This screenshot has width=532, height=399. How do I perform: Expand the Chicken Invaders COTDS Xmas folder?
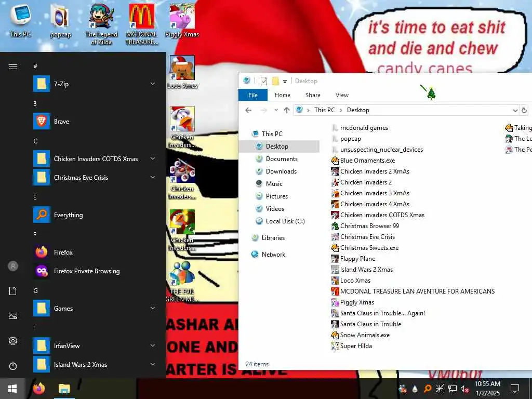(x=153, y=158)
